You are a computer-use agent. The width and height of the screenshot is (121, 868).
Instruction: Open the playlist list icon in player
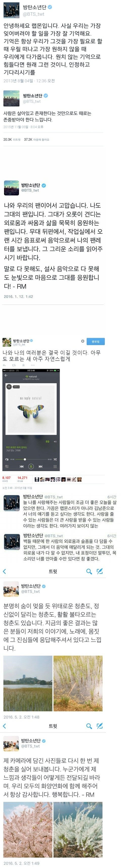coord(7,466)
